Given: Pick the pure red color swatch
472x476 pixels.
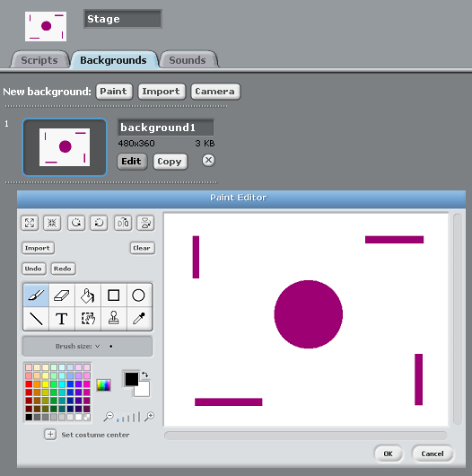Looking at the screenshot, I should tap(29, 384).
